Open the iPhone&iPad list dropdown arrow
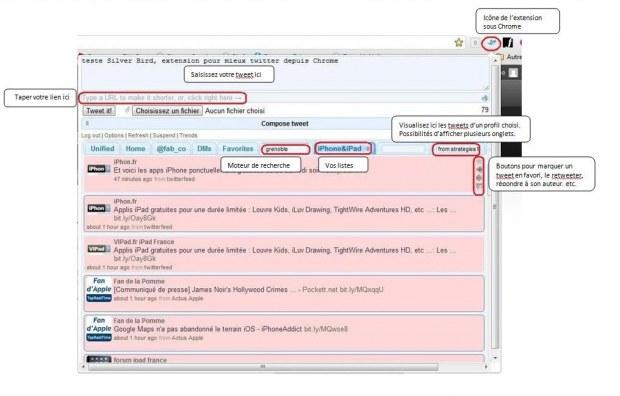The image size is (620, 396). coord(367,149)
